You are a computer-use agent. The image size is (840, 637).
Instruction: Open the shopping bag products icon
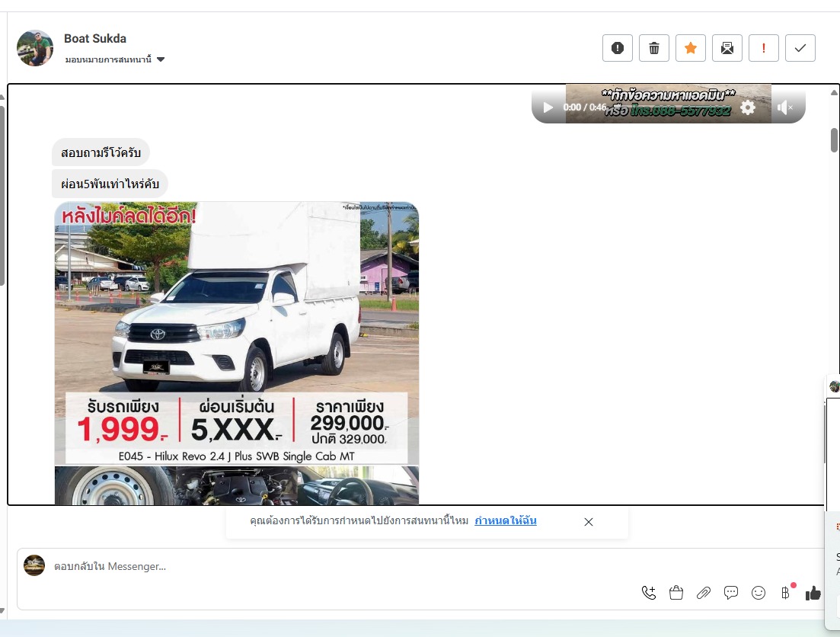tap(676, 593)
